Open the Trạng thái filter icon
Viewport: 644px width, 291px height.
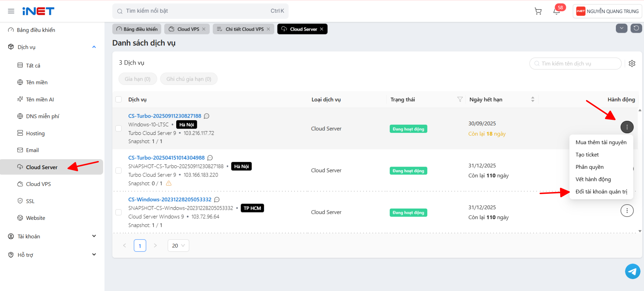pyautogui.click(x=460, y=99)
